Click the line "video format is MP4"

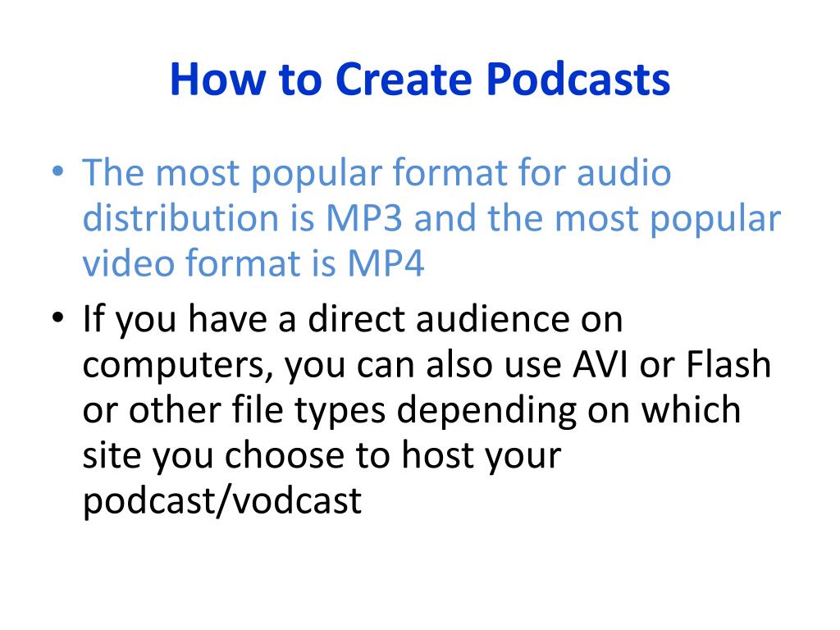[253, 263]
